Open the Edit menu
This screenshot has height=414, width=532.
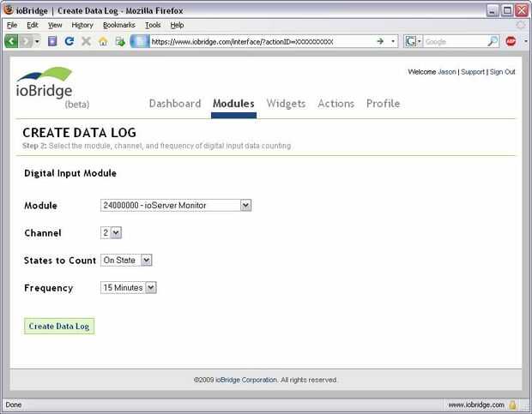pyautogui.click(x=33, y=25)
